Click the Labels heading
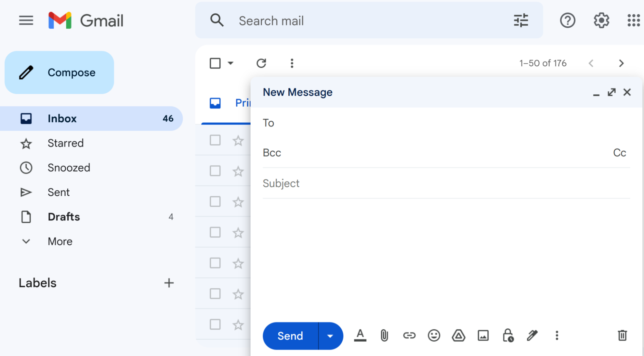This screenshot has height=356, width=644. click(37, 283)
